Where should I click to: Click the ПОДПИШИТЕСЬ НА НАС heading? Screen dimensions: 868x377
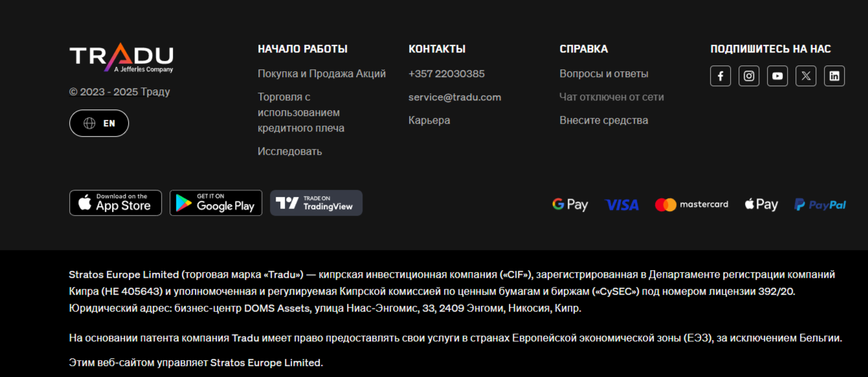pos(771,49)
